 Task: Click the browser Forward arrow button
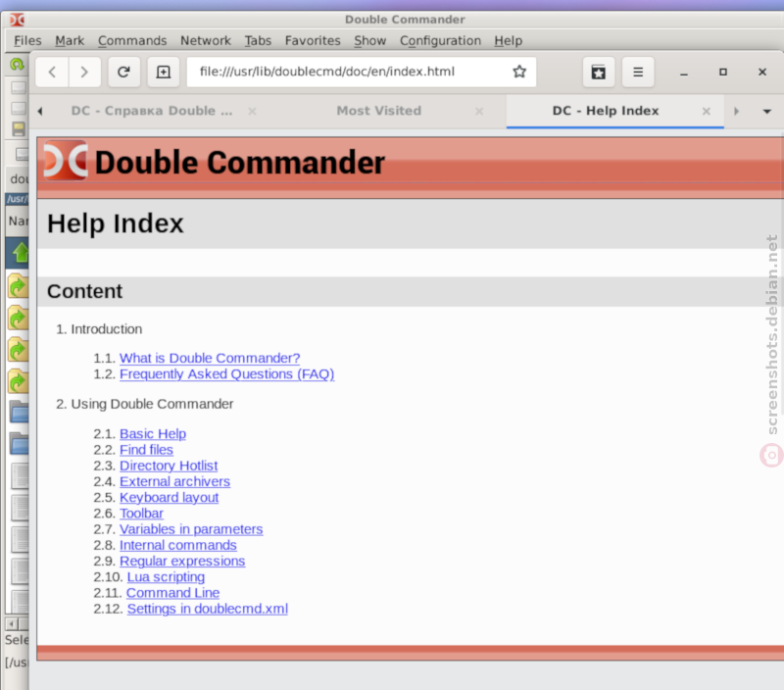coord(84,72)
